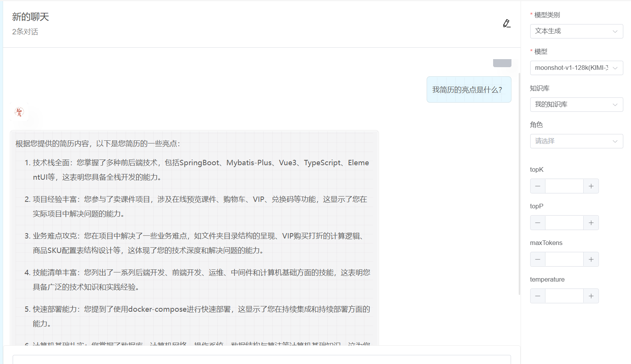This screenshot has height=364, width=631.
Task: Increment topP with the plus icon
Action: pyautogui.click(x=591, y=222)
